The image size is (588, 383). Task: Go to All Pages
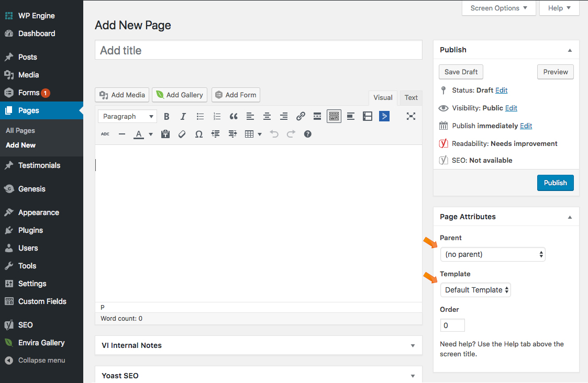click(x=20, y=130)
